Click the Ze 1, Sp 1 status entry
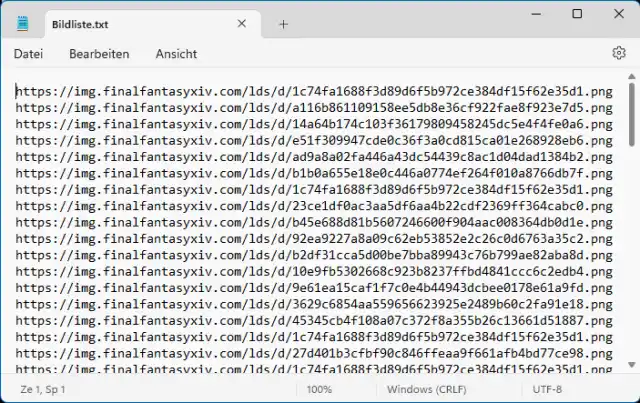This screenshot has width=640, height=403. pyautogui.click(x=43, y=390)
